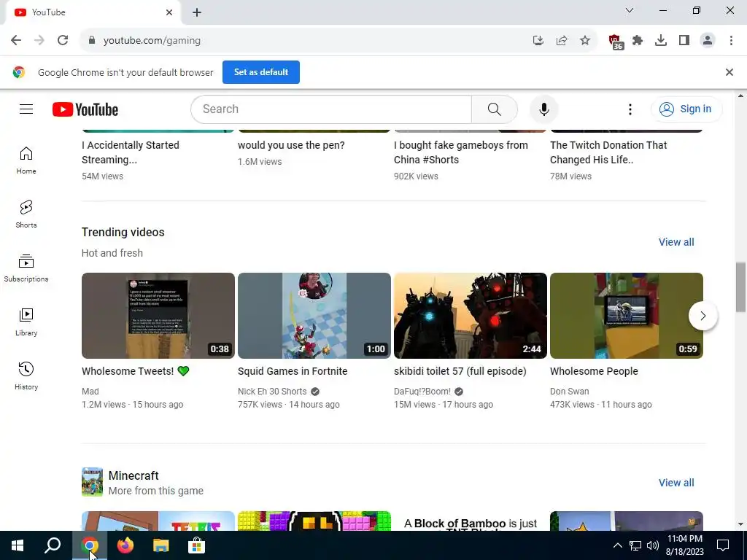The image size is (747, 560).
Task: Click the install app icon in address bar
Action: tap(538, 41)
